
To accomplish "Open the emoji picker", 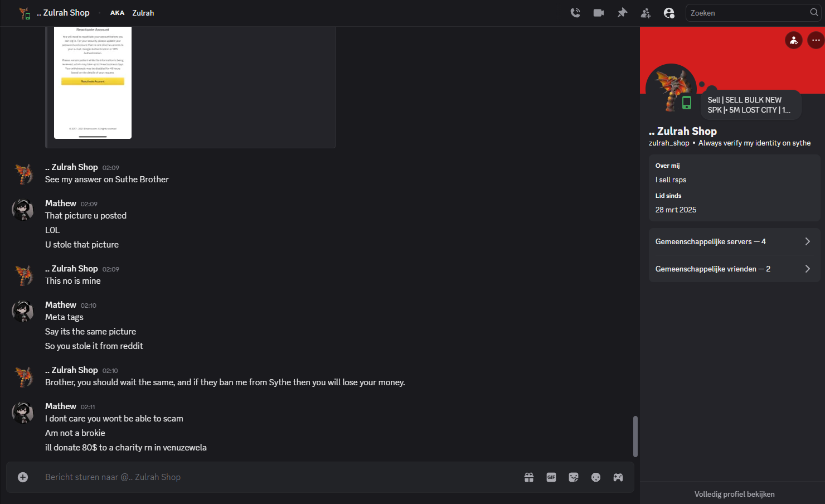I will click(x=596, y=477).
